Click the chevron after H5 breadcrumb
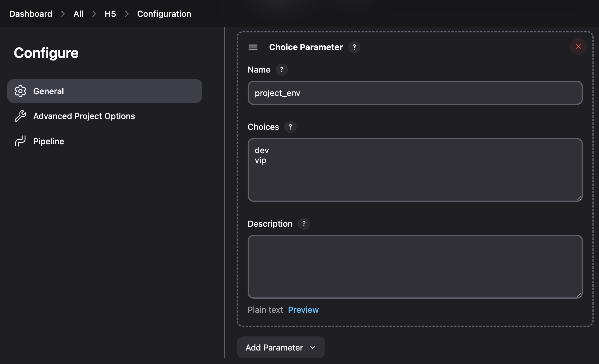Image resolution: width=599 pixels, height=364 pixels. click(127, 14)
